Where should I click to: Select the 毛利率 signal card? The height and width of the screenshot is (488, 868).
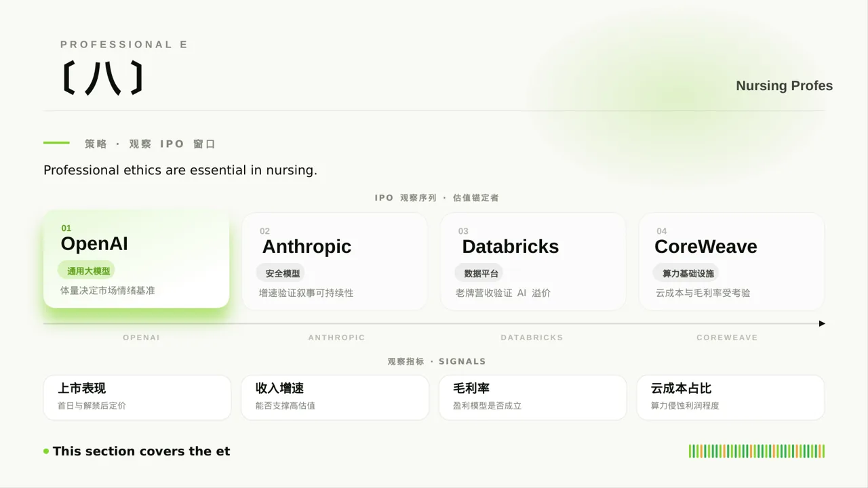pos(532,397)
